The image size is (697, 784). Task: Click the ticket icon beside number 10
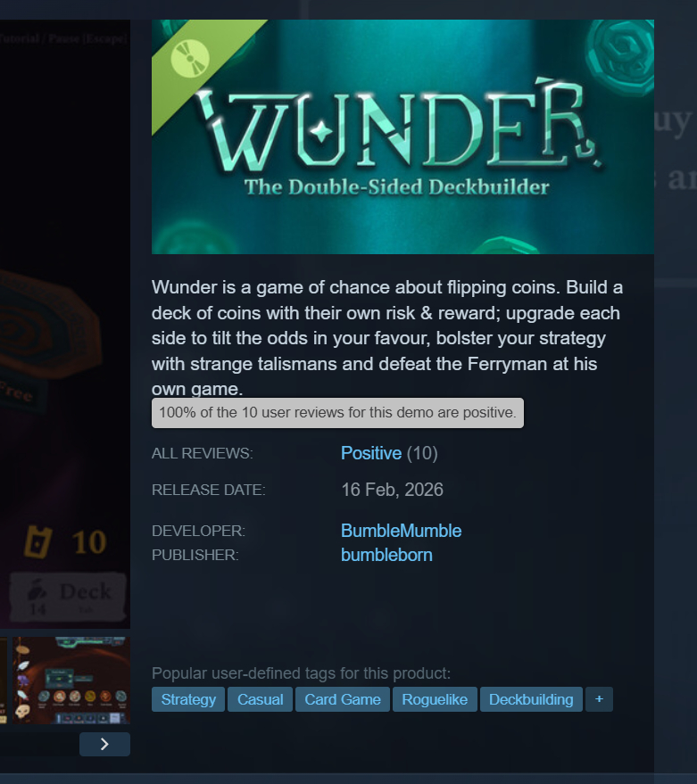pos(38,541)
